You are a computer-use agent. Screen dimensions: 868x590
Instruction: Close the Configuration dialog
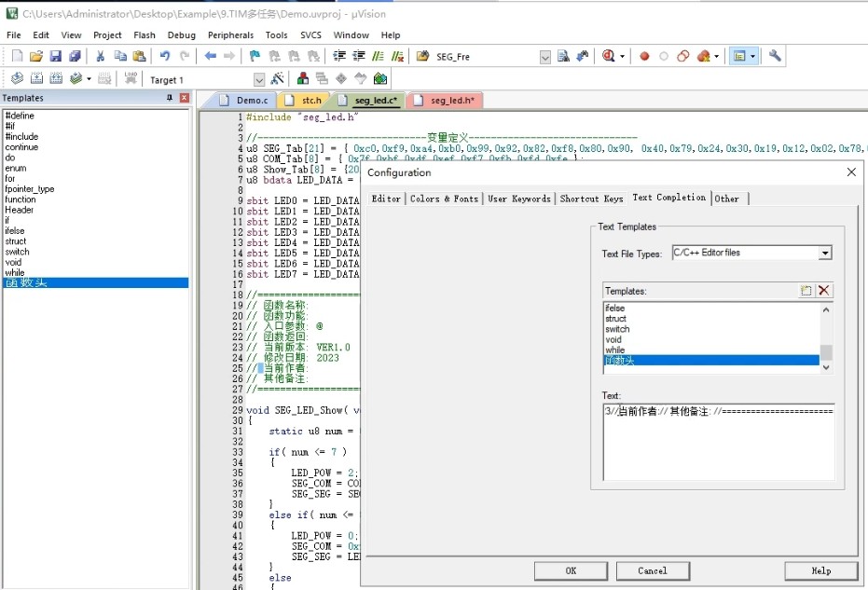pos(851,172)
